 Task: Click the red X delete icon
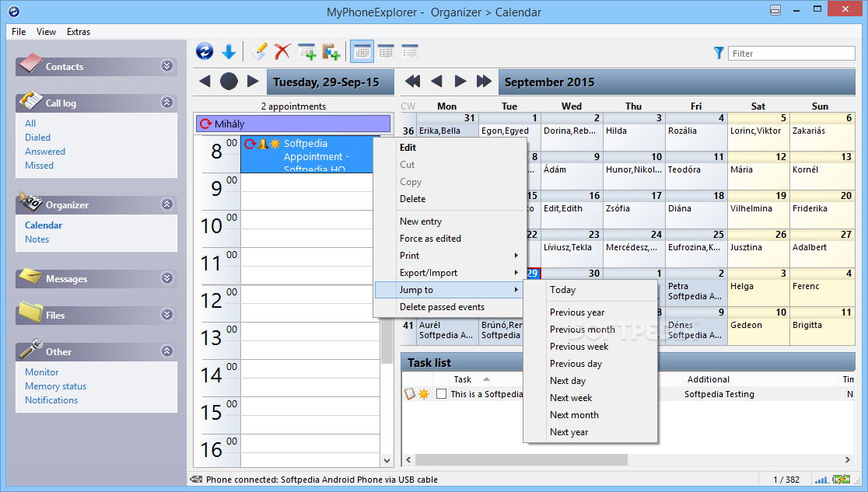tap(282, 52)
